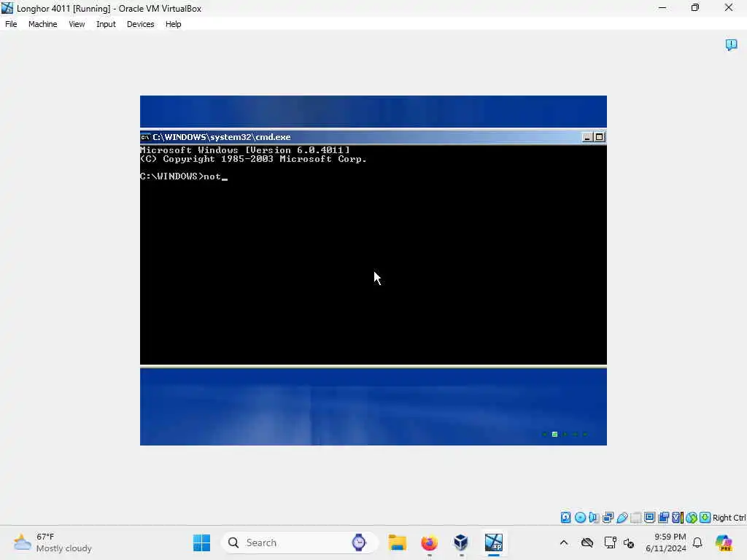Image resolution: width=747 pixels, height=560 pixels.
Task: Open Firefox from taskbar
Action: coord(429,542)
